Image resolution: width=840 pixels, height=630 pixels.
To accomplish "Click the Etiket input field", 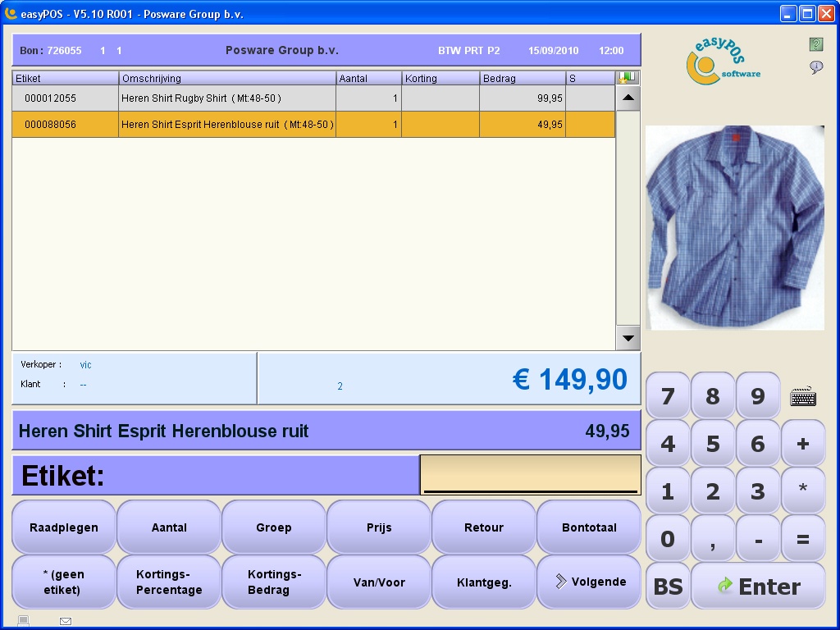I will tap(531, 475).
